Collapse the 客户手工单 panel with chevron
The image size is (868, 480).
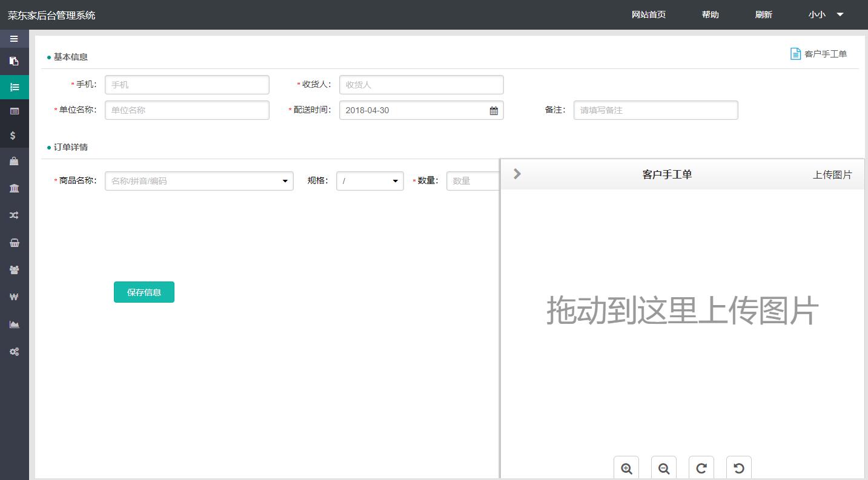pos(517,174)
